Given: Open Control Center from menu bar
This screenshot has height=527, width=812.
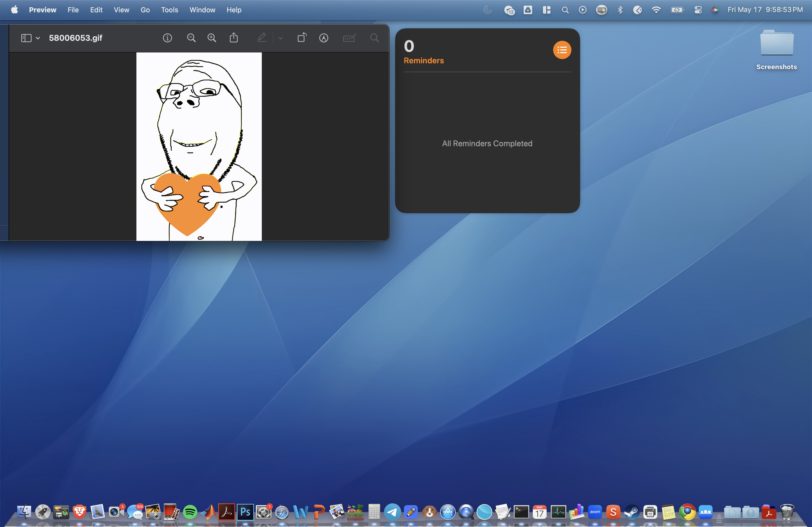Looking at the screenshot, I should [x=698, y=10].
